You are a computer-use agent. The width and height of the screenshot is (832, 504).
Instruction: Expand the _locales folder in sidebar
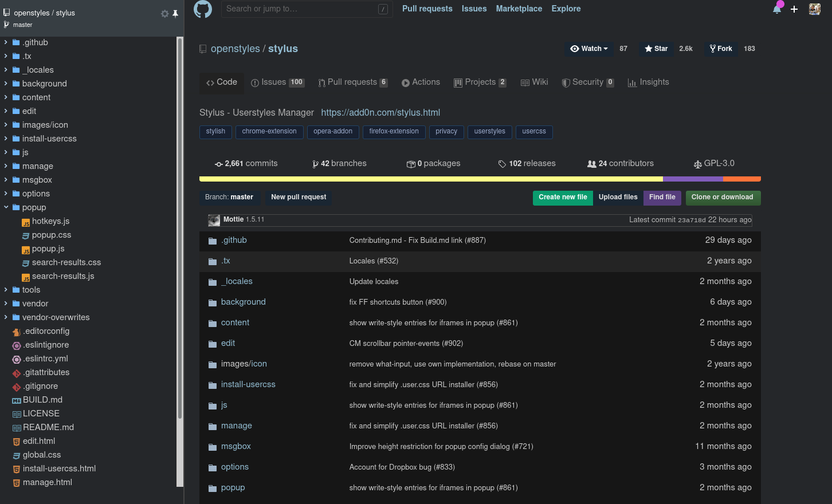(6, 70)
